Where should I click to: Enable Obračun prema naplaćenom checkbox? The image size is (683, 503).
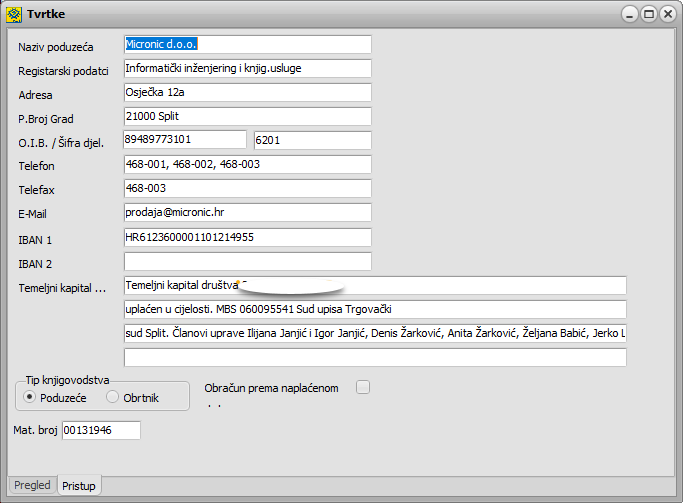click(x=363, y=387)
